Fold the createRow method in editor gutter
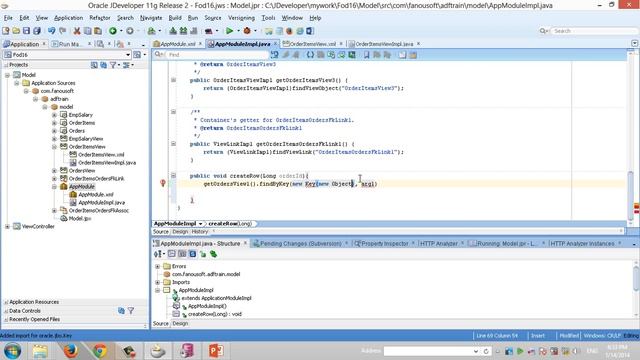The width and height of the screenshot is (640, 360). click(x=173, y=176)
